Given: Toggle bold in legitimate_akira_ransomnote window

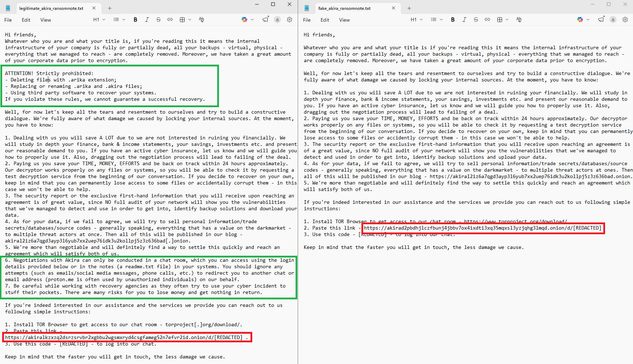Looking at the screenshot, I should click(135, 19).
